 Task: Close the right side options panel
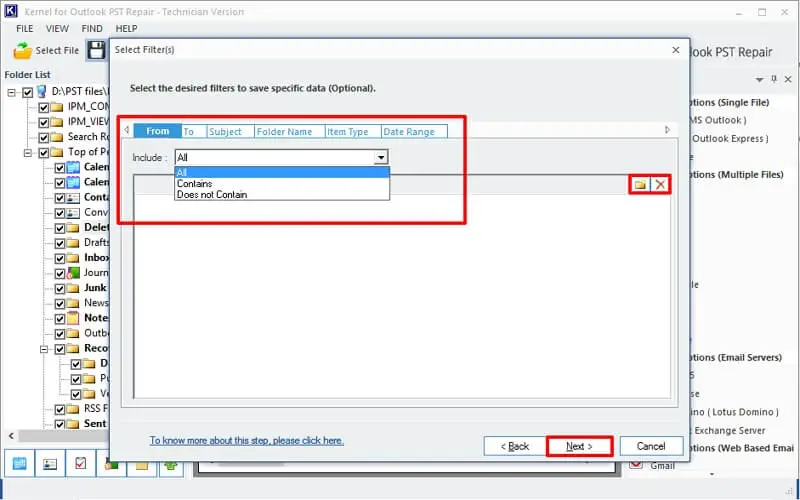(x=788, y=79)
